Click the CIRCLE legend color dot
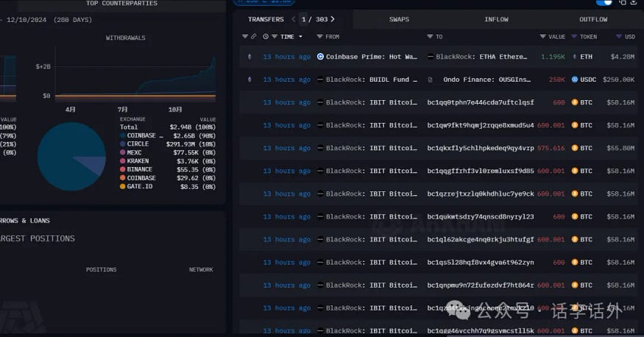644x337 pixels. (x=122, y=143)
